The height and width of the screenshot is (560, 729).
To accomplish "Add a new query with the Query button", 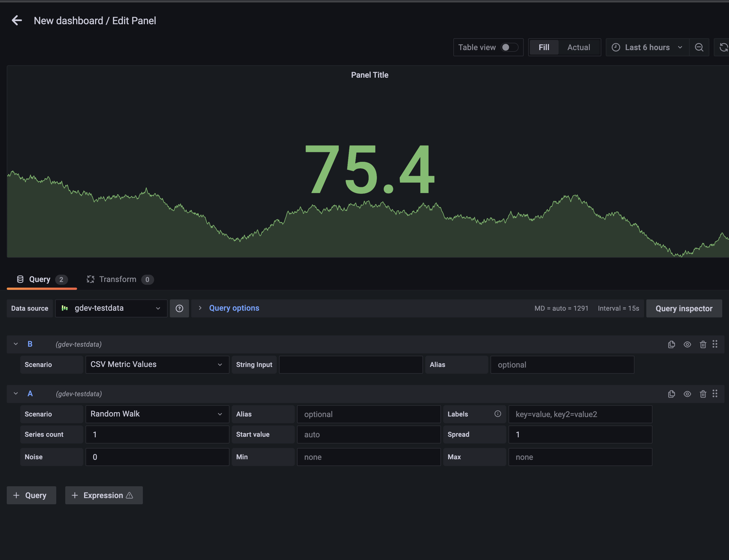I will tap(31, 495).
